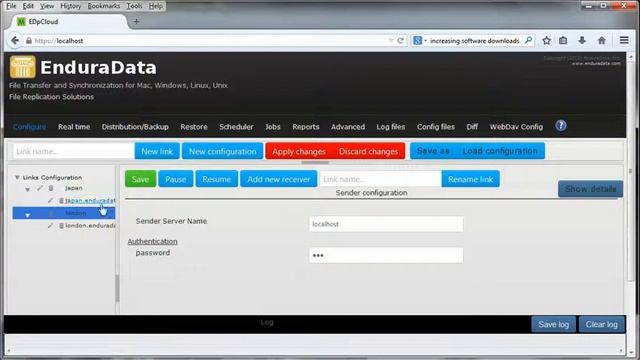Click the Clear log button
Viewport: 640px width, 360px height.
(x=602, y=324)
